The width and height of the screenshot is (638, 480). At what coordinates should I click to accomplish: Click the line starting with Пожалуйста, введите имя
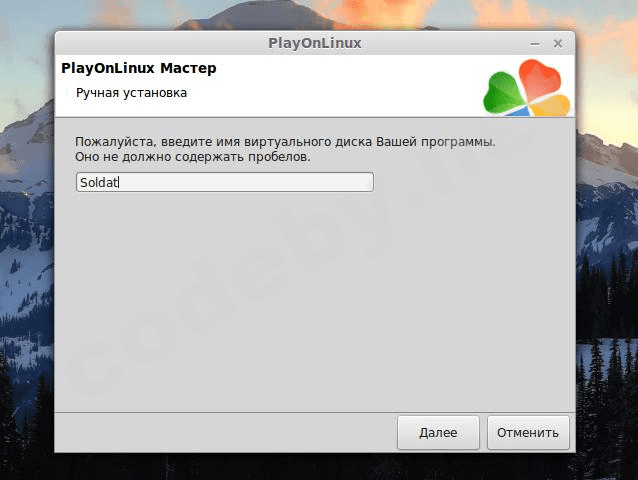click(285, 142)
